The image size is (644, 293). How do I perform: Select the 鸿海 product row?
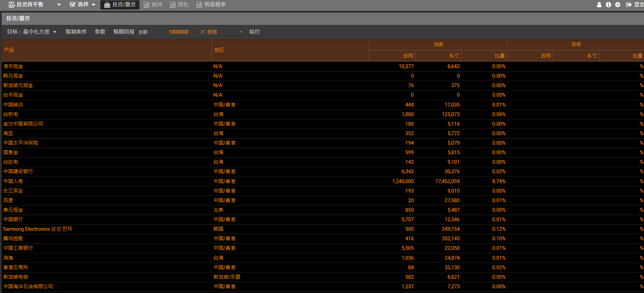click(323, 258)
